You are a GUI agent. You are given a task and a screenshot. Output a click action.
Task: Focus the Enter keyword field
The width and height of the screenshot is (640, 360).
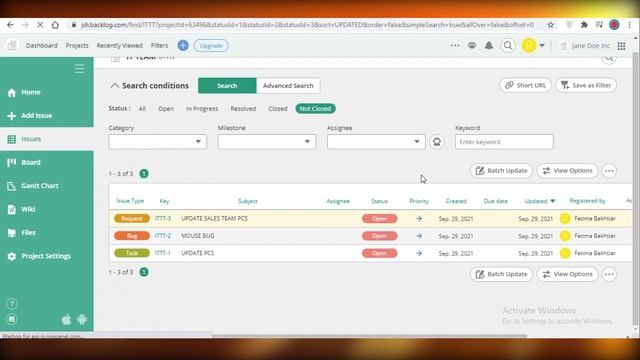pos(504,142)
